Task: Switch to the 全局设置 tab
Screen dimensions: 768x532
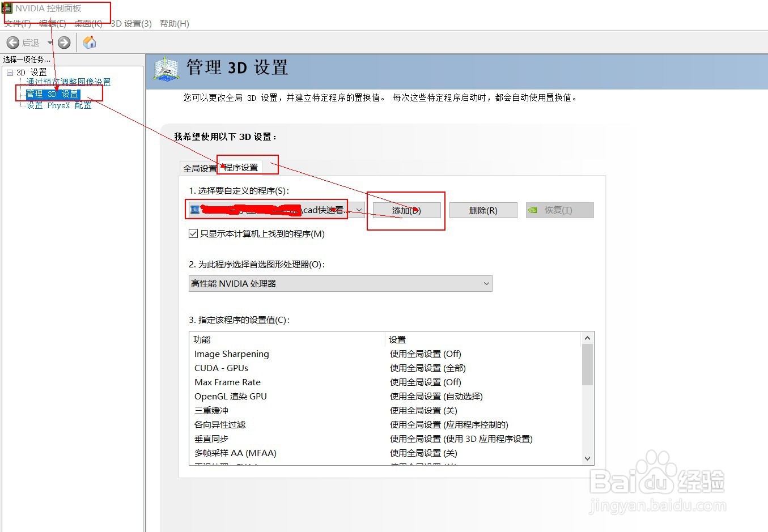Action: tap(200, 168)
